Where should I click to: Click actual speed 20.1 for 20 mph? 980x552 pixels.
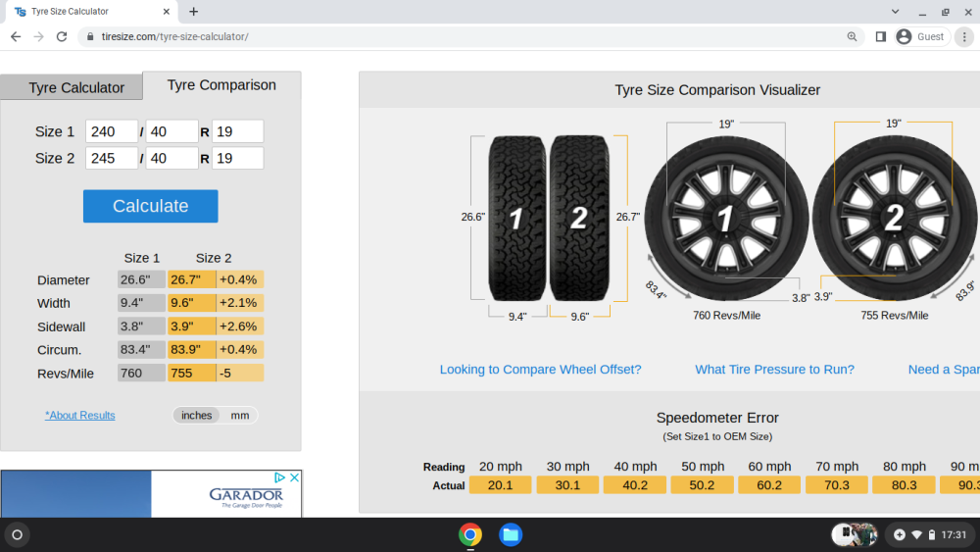[x=500, y=485]
